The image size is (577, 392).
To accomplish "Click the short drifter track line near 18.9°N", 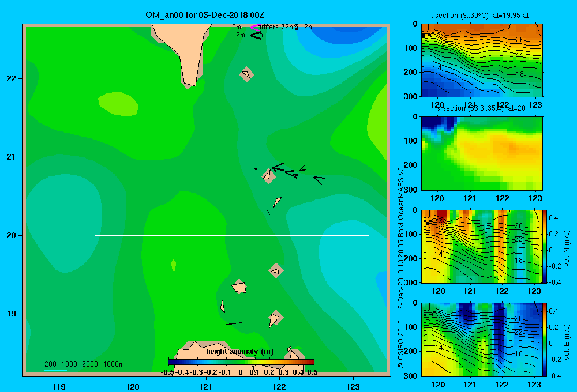I will click(234, 323).
